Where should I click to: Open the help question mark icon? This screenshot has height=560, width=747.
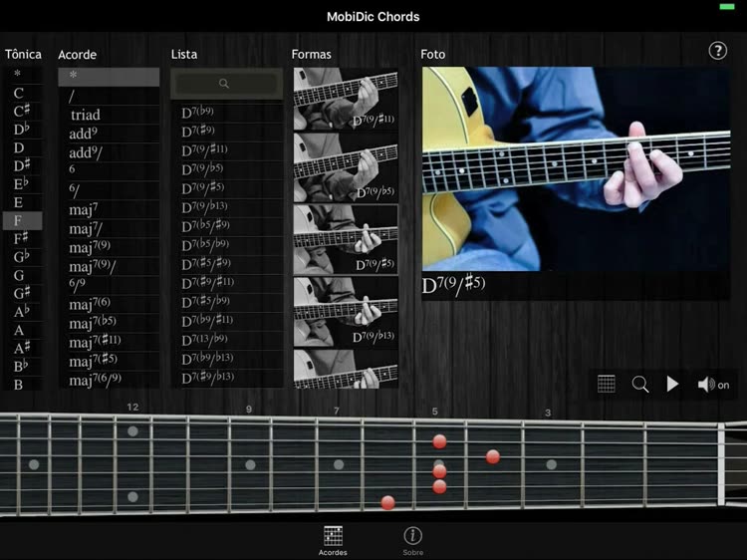tap(717, 51)
